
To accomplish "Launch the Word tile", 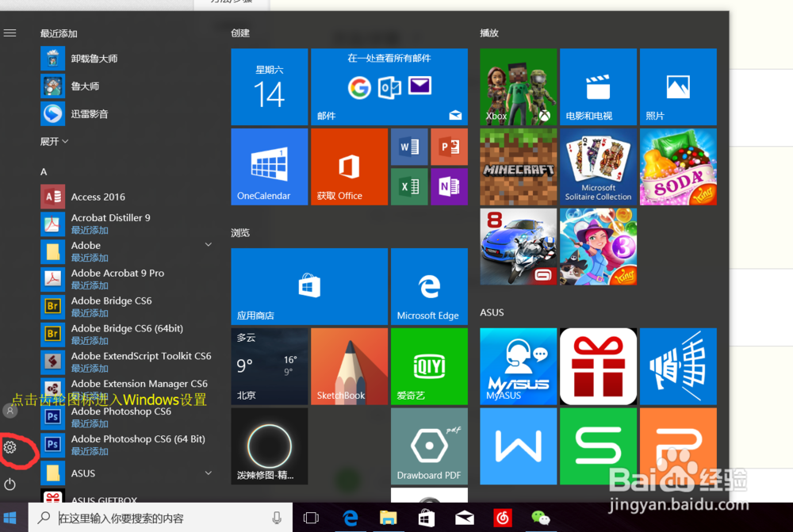I will (x=409, y=147).
